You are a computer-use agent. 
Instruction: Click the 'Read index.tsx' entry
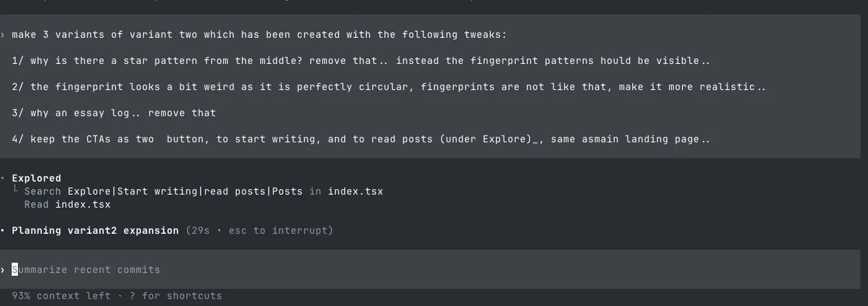[67, 204]
